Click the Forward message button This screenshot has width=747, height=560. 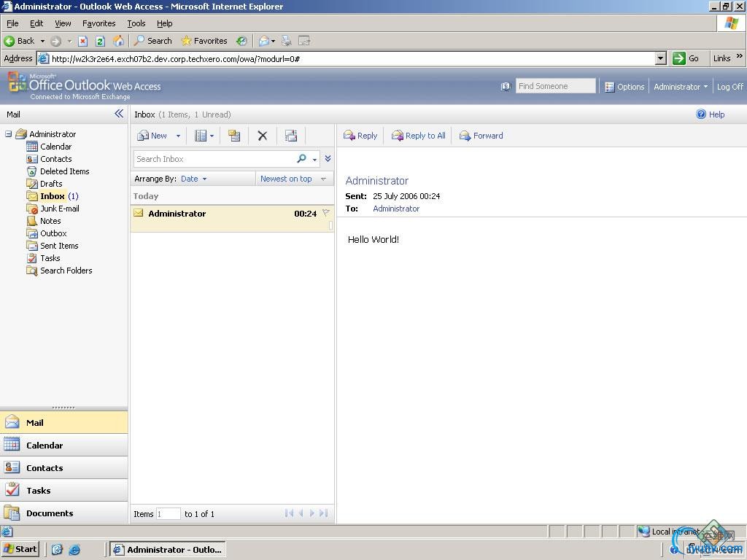coord(481,136)
